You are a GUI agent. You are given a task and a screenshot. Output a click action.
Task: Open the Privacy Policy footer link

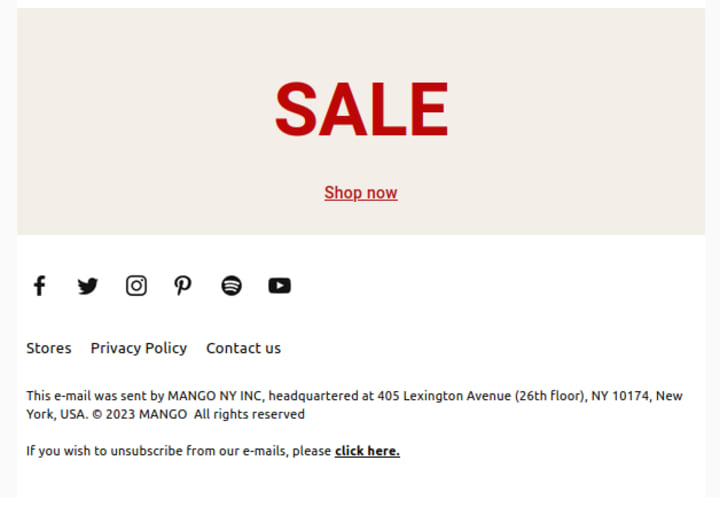point(139,348)
